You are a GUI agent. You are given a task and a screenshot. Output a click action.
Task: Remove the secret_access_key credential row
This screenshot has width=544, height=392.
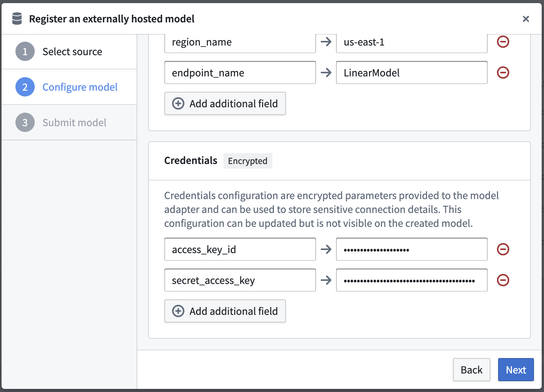(x=503, y=280)
